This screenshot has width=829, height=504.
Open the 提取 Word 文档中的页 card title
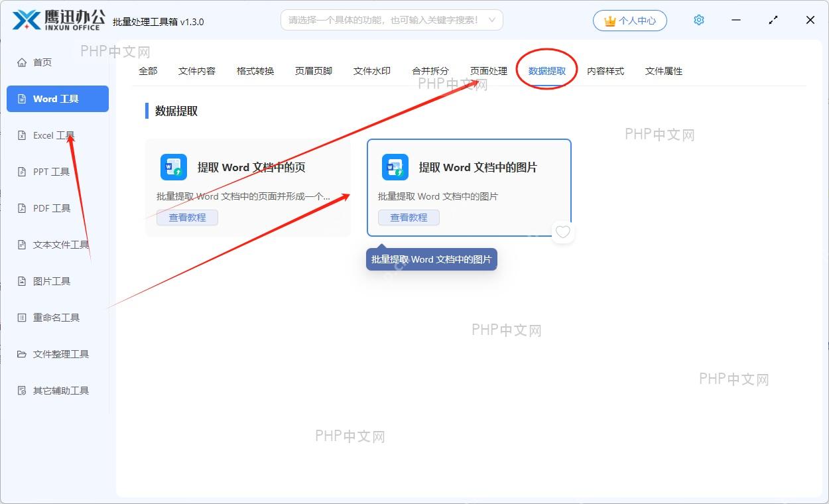[x=251, y=167]
